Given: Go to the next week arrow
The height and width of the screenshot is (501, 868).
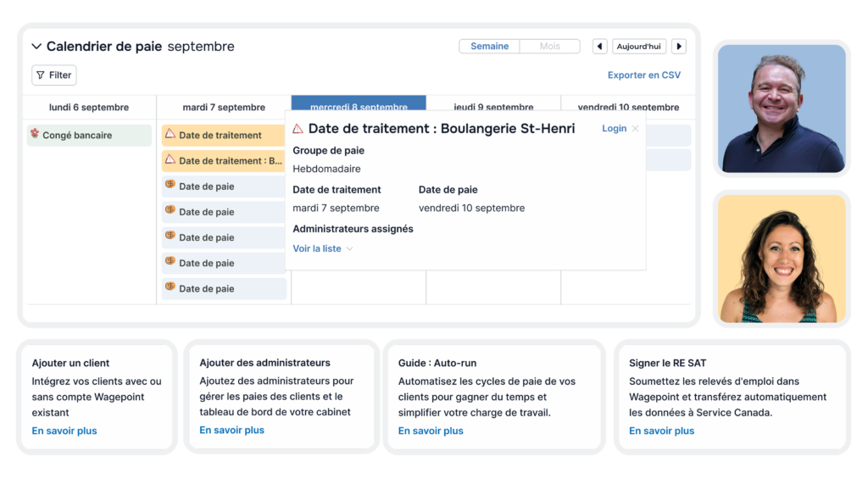Looking at the screenshot, I should point(679,47).
